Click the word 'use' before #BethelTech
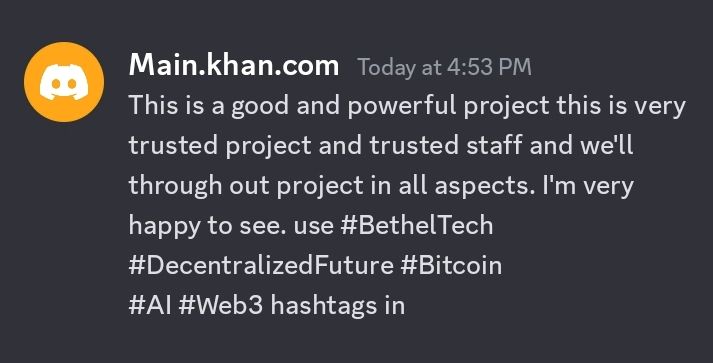The image size is (713, 363). (314, 227)
